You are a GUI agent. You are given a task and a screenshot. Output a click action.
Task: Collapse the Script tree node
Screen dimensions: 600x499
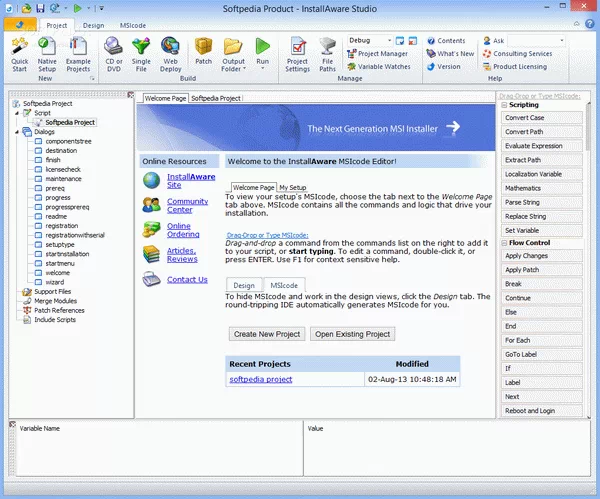coord(16,113)
